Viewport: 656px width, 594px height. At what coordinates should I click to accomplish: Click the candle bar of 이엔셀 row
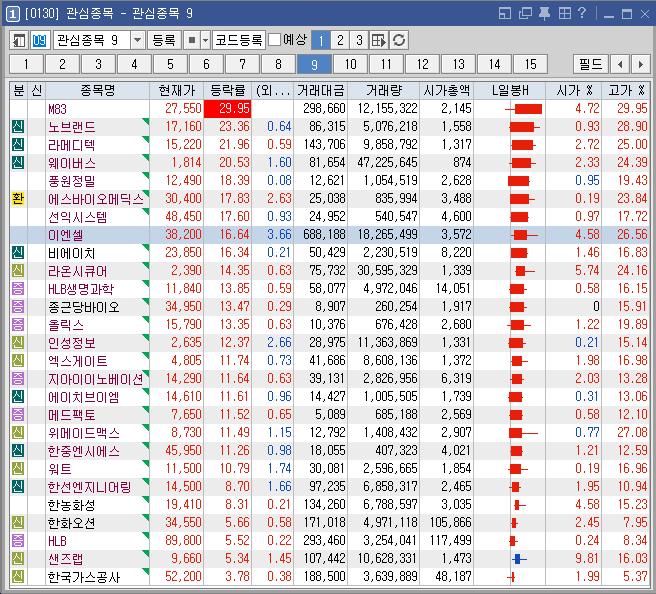tap(524, 235)
